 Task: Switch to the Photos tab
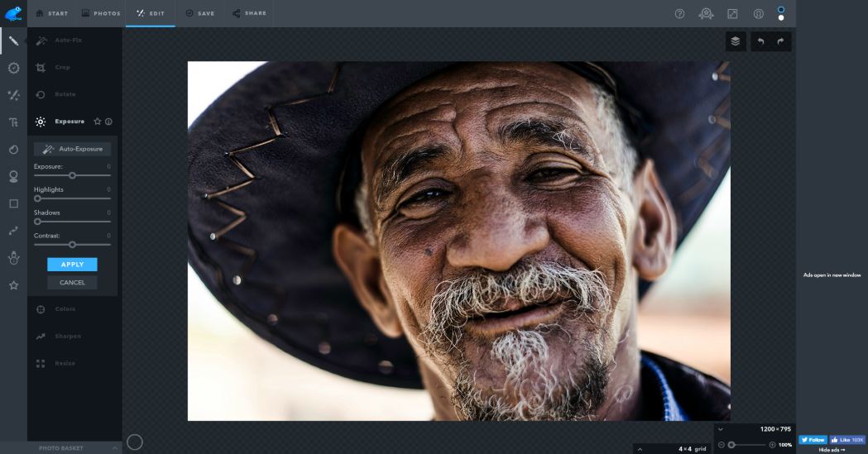pyautogui.click(x=101, y=14)
